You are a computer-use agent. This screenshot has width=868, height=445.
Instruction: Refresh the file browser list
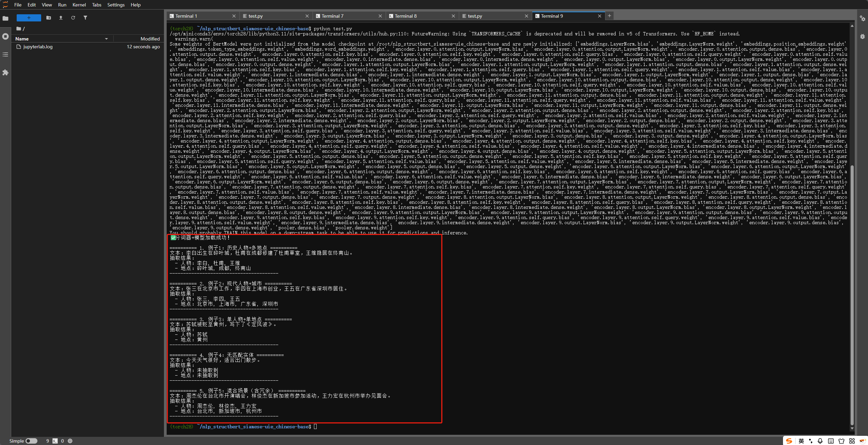tap(73, 18)
